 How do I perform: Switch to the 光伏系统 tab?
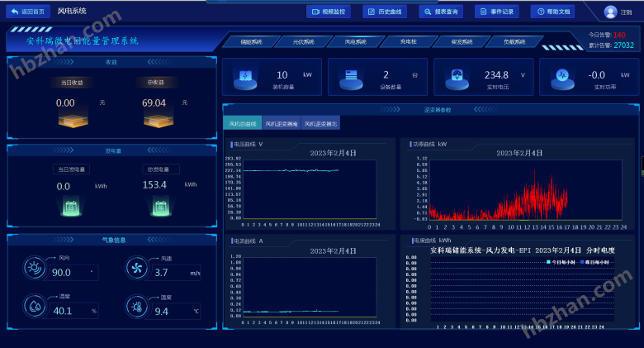click(304, 41)
